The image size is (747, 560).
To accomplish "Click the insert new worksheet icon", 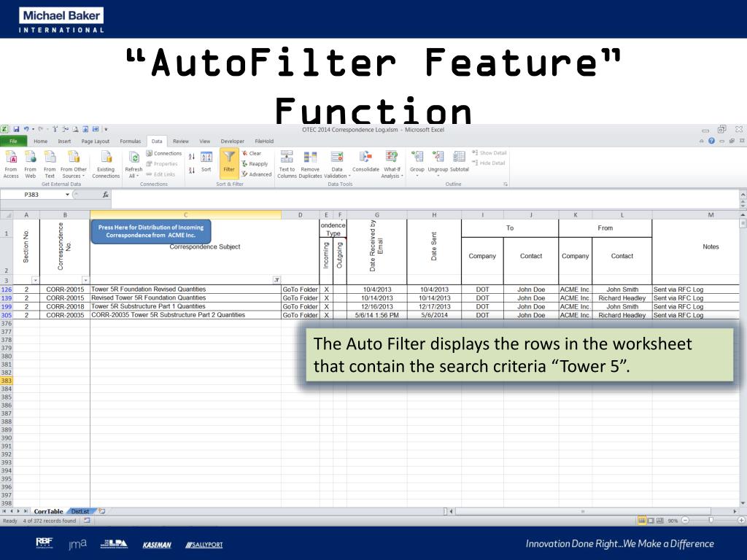I will 101,511.
